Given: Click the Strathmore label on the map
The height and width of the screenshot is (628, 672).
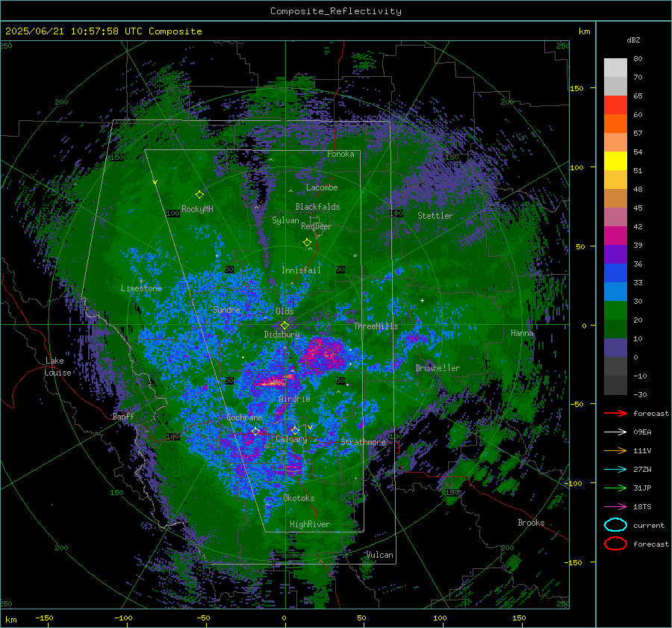Looking at the screenshot, I should (363, 442).
